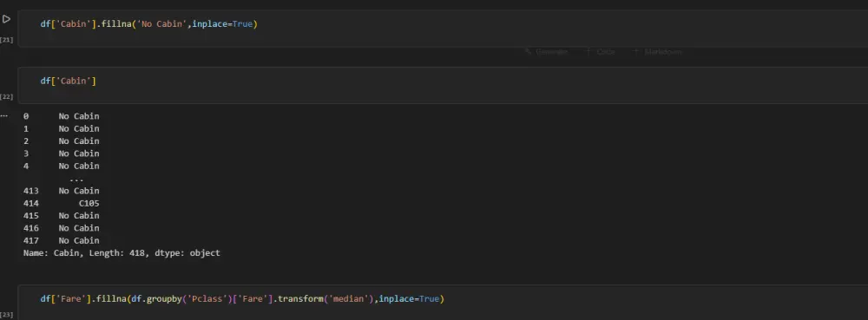Click the output value C105
The height and width of the screenshot is (320, 868).
pos(89,204)
